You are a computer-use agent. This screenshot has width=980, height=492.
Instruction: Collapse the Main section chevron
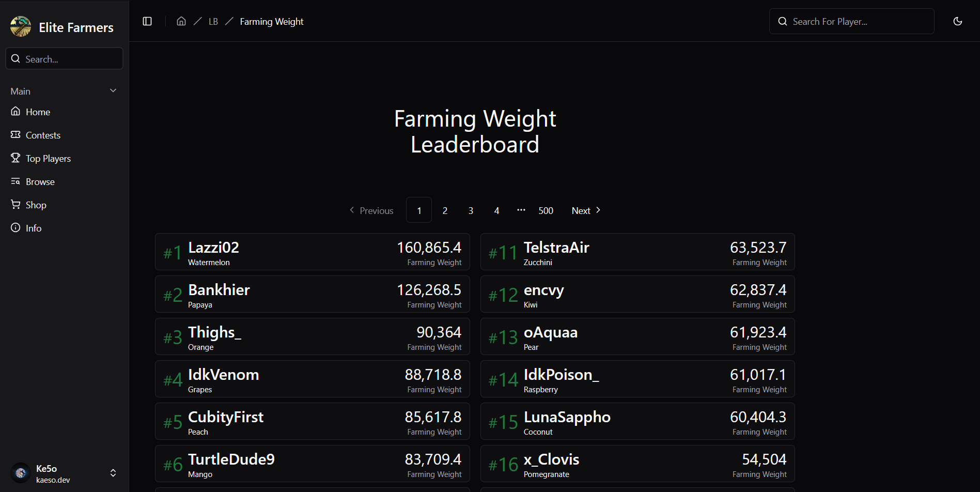pyautogui.click(x=113, y=90)
